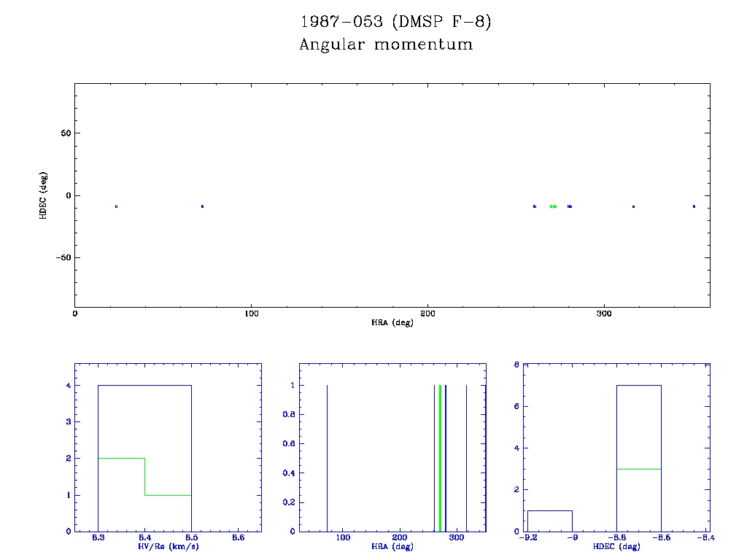
Task: Click the isolated blue bar near 70 in HRA histogram
Action: tap(327, 458)
